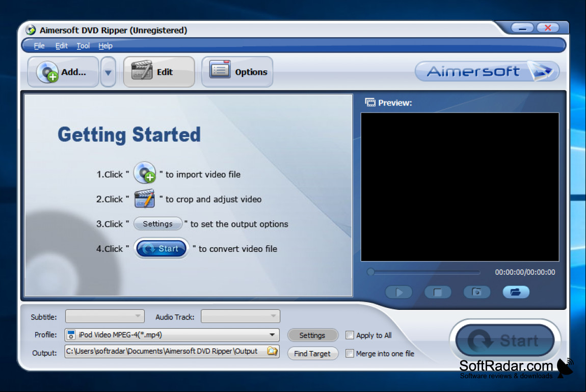The image size is (586, 392).
Task: Click the crop clapperboard icon in step 2
Action: coord(144,198)
